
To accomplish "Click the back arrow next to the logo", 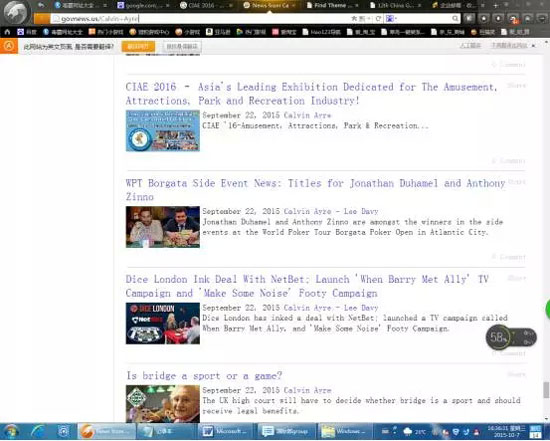I will (x=41, y=5).
